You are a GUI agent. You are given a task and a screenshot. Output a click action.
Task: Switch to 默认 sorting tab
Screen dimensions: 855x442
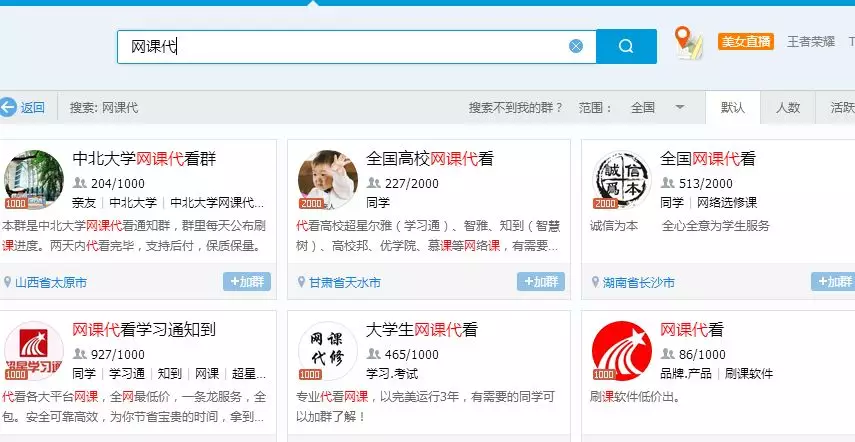coord(733,107)
